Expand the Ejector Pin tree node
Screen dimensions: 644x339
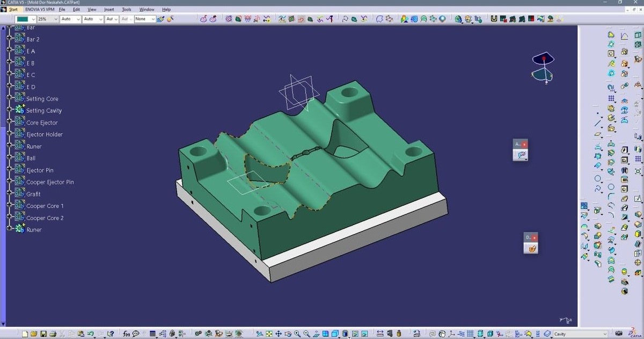click(x=9, y=170)
